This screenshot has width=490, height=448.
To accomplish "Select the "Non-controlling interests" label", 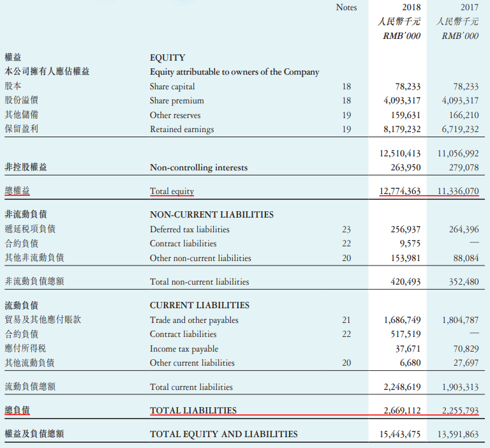I will coord(198,167).
